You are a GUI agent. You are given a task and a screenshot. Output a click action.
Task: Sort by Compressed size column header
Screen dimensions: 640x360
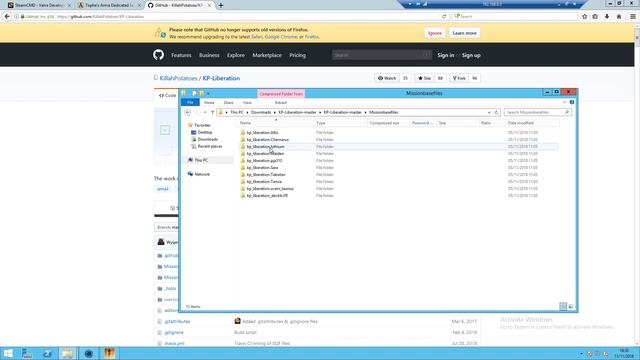pos(384,123)
